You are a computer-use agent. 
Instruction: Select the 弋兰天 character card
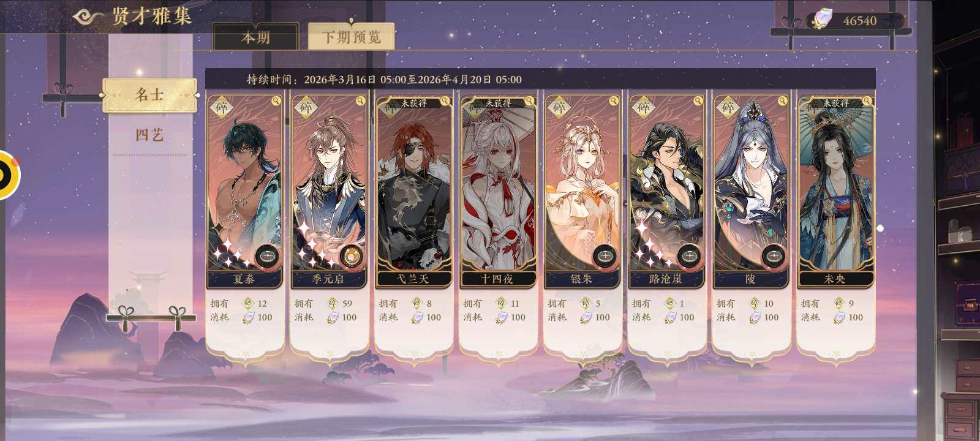[413, 191]
